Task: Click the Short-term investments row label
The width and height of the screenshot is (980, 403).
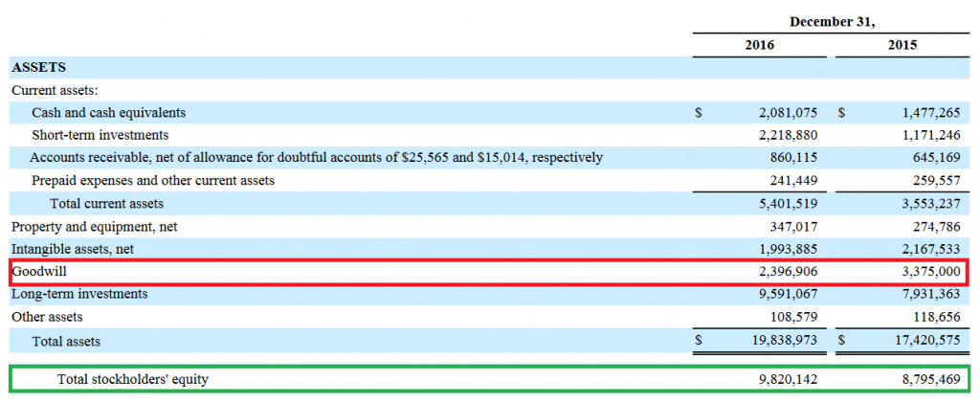Action: point(100,135)
